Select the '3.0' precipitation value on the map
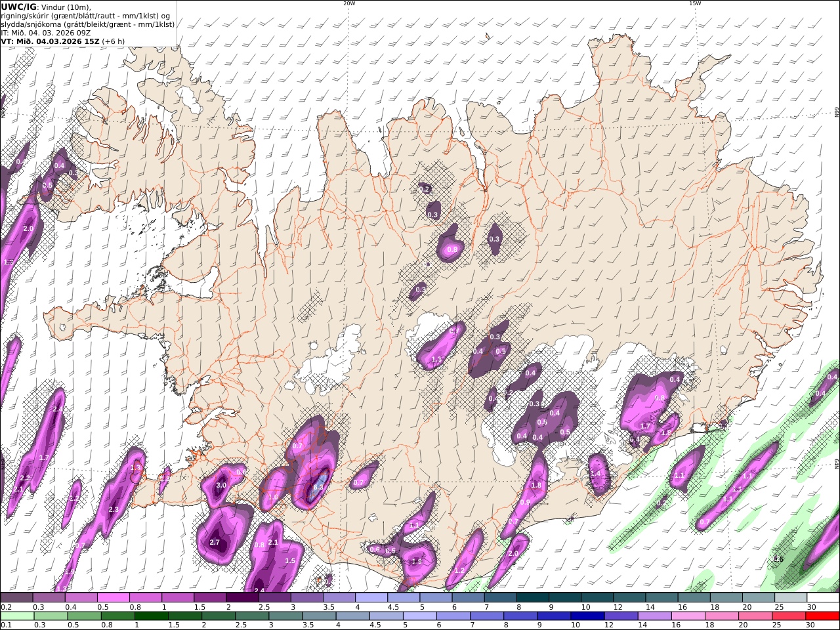Screen dimensions: 840x630 (x=221, y=485)
